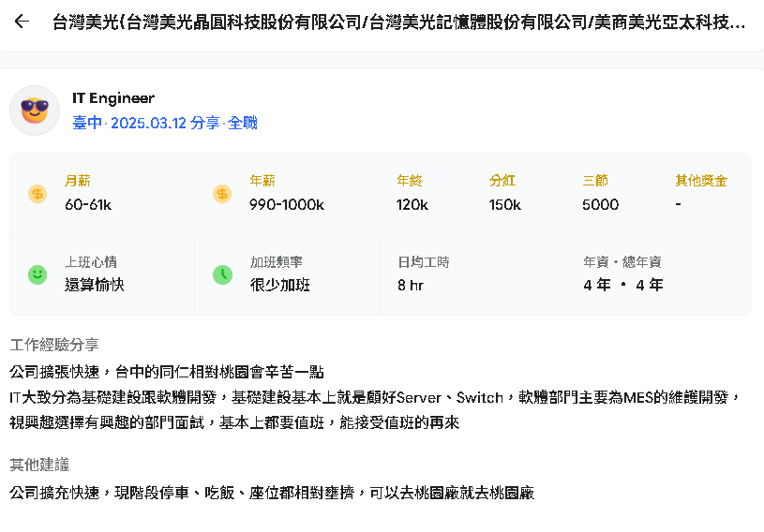764x532 pixels.
Task: Select the 8 hr value
Action: click(x=411, y=286)
